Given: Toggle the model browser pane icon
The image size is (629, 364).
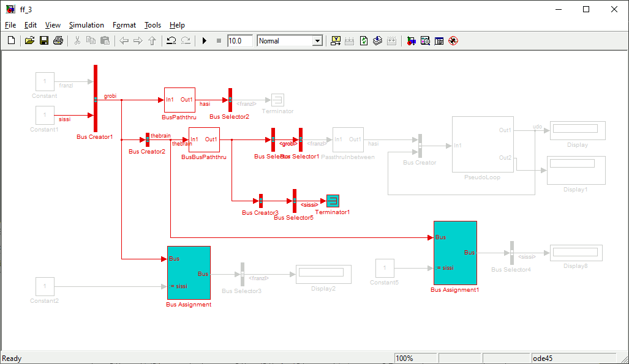Looking at the screenshot, I should (439, 40).
